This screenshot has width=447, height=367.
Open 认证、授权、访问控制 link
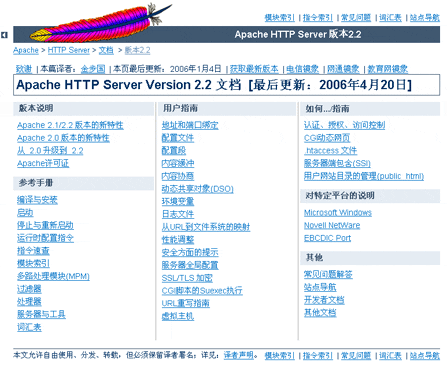click(344, 125)
